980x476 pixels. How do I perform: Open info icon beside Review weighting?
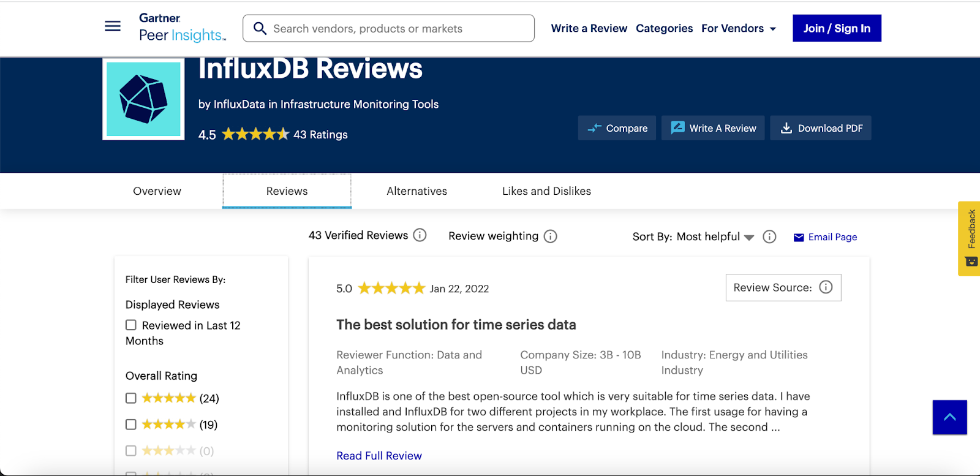[x=551, y=236]
